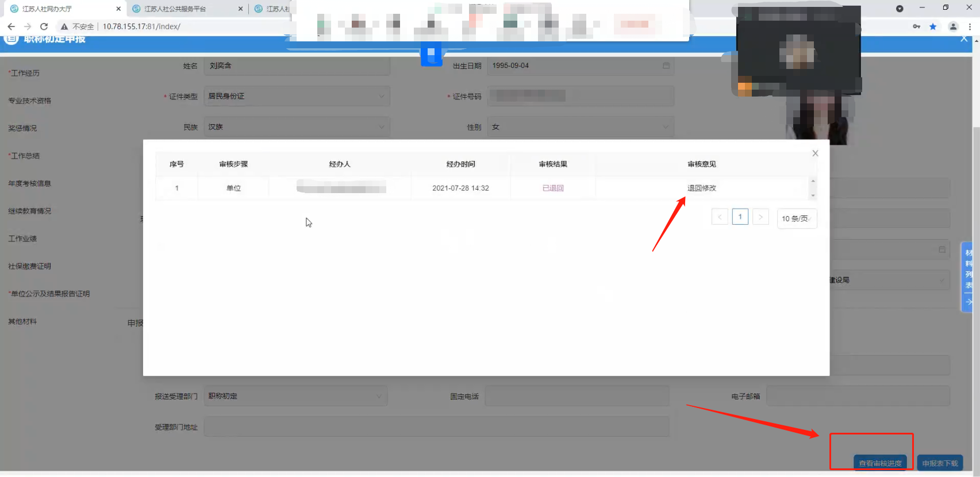
Task: Select page 1 in pagination
Action: coord(740,217)
